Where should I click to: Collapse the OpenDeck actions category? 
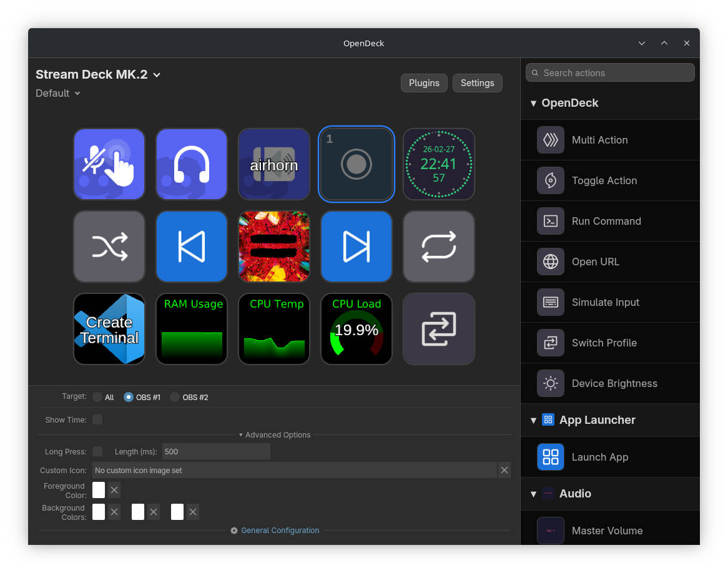tap(533, 103)
